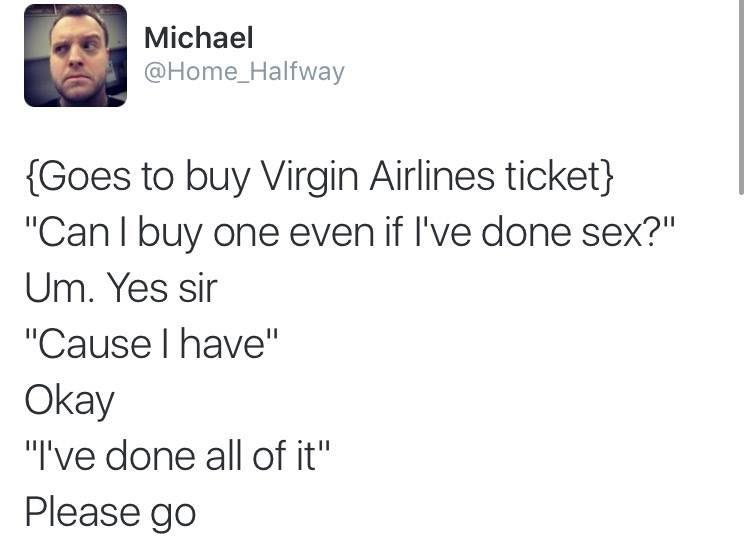Click the line '"Cause I have"'
Screen dimensions: 750x542
pyautogui.click(x=151, y=344)
